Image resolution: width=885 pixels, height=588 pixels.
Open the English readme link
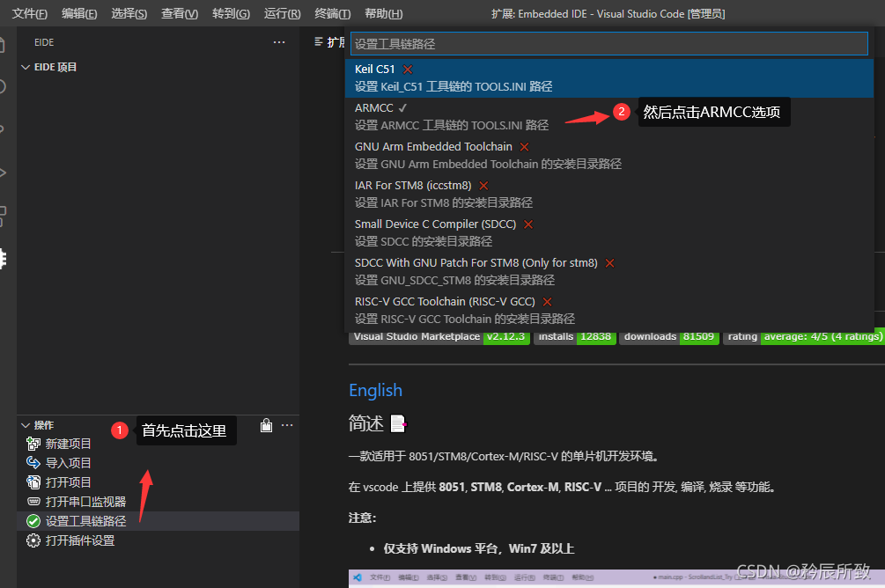click(x=375, y=391)
